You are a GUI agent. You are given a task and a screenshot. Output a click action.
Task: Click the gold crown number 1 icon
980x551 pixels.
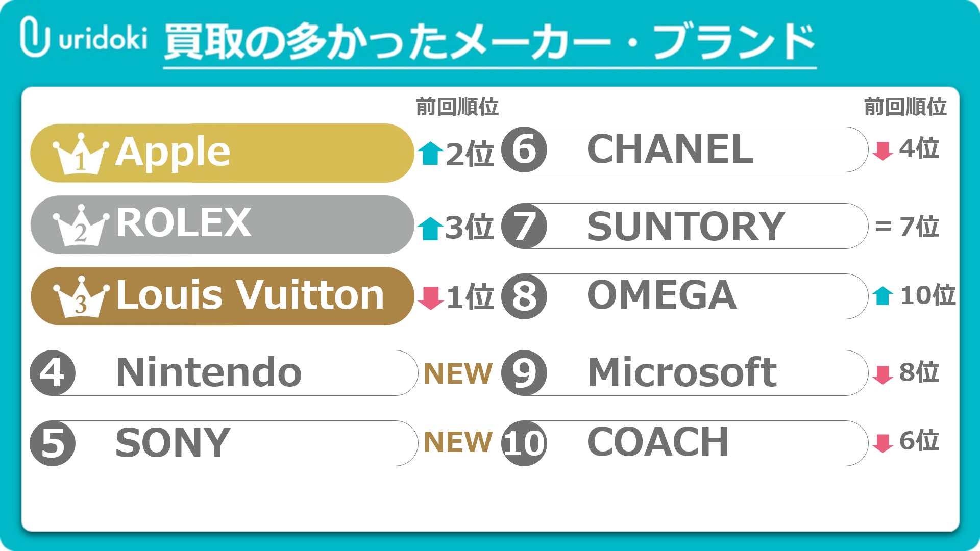[x=81, y=154]
